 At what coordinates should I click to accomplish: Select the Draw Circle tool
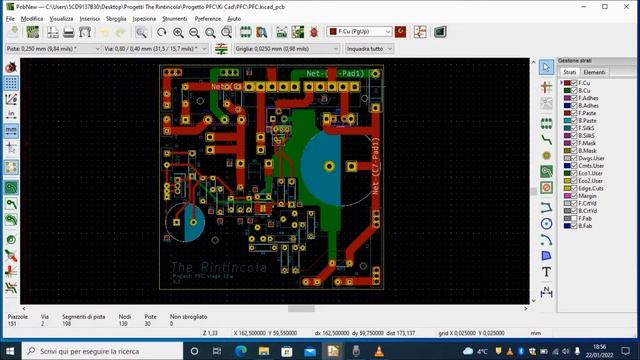pos(547,224)
